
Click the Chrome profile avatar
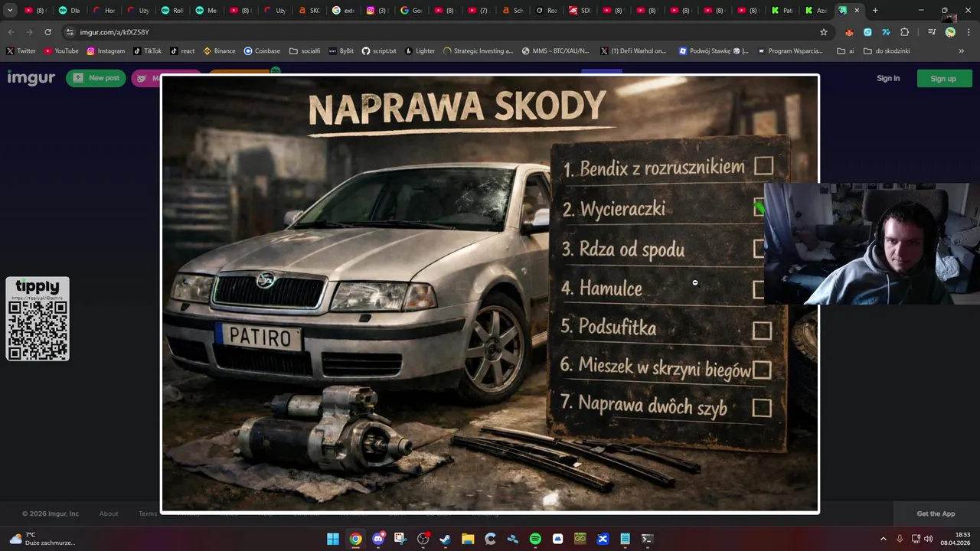tap(950, 32)
